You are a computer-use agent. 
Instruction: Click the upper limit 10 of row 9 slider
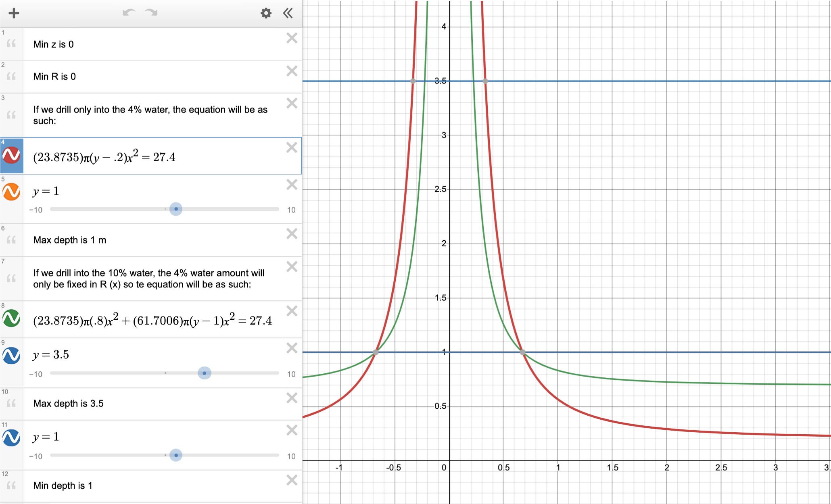point(291,374)
